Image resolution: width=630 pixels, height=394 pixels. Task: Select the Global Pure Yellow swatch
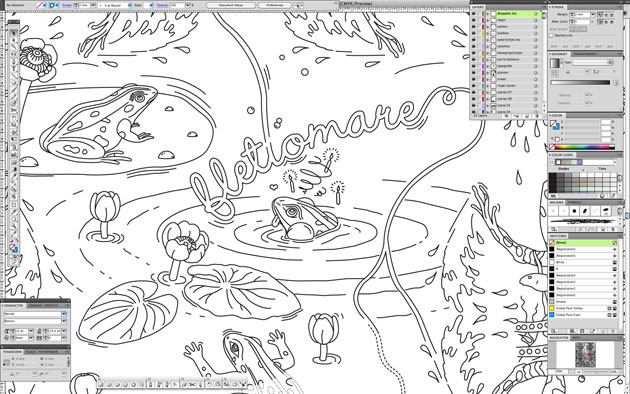tap(583, 308)
